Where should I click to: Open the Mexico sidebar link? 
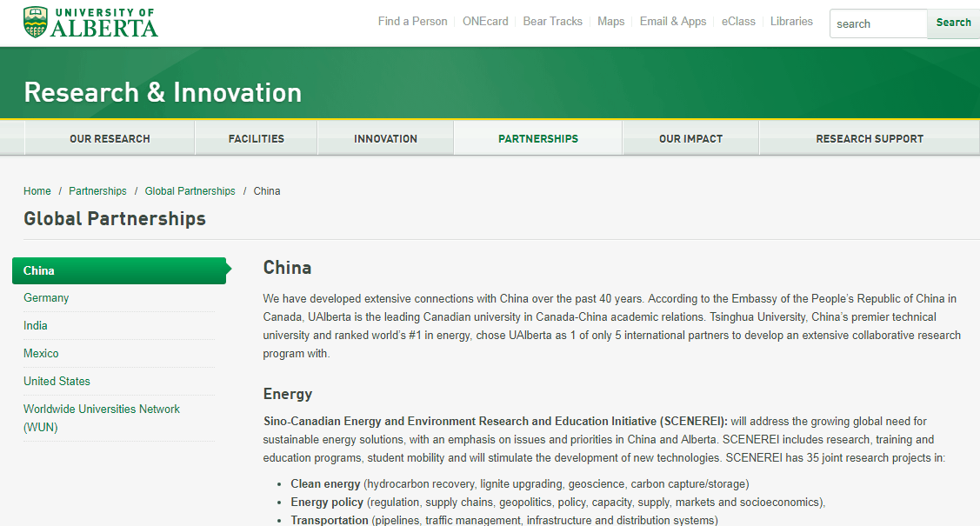(x=41, y=354)
